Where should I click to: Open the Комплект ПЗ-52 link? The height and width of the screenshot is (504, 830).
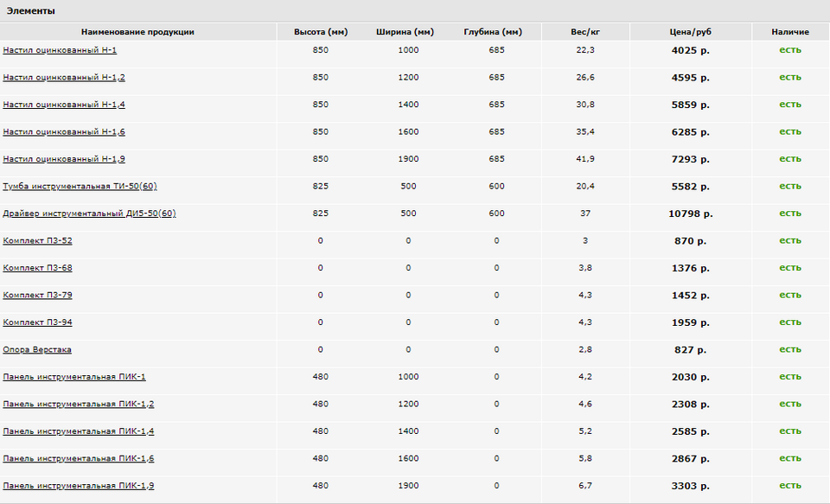point(37,240)
